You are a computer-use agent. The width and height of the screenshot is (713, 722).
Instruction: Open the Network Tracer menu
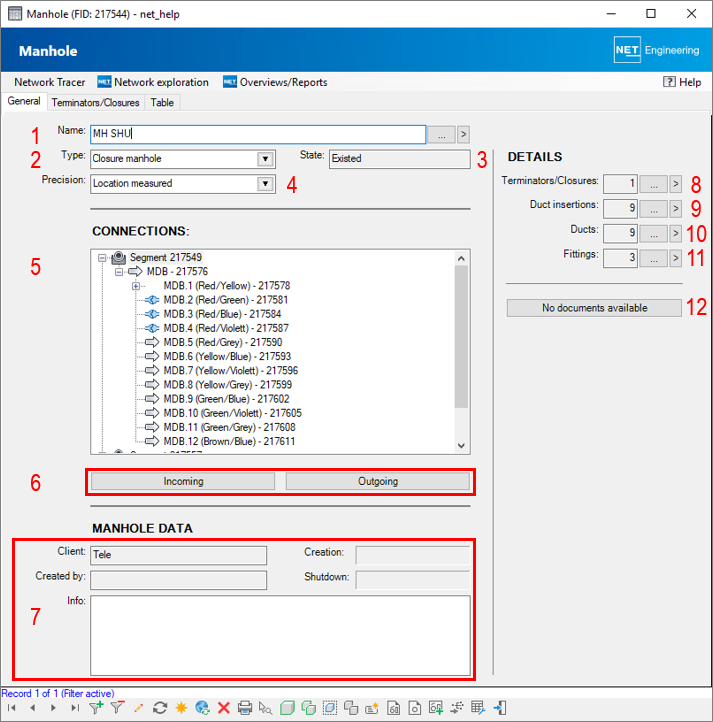(48, 82)
